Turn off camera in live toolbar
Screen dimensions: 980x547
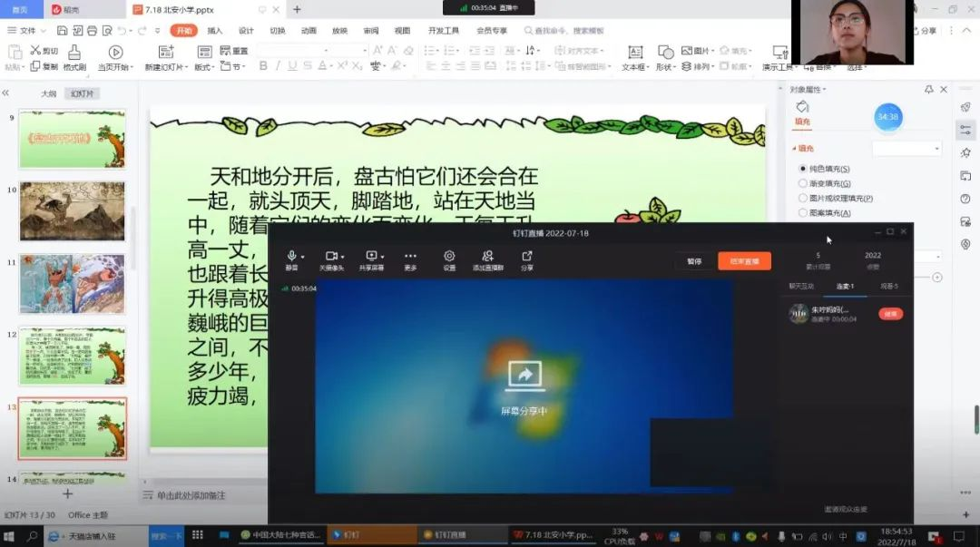[x=331, y=258]
